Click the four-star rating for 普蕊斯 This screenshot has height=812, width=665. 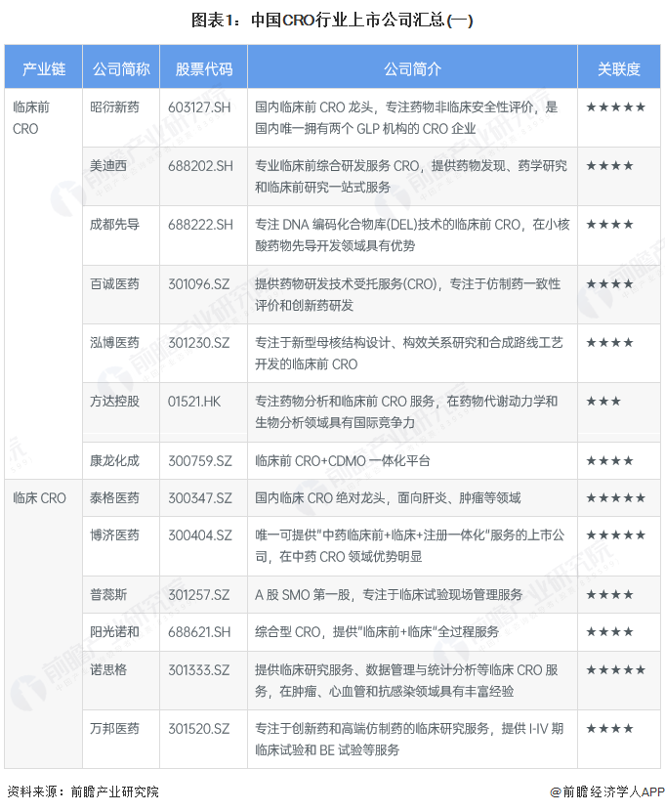[x=609, y=594]
